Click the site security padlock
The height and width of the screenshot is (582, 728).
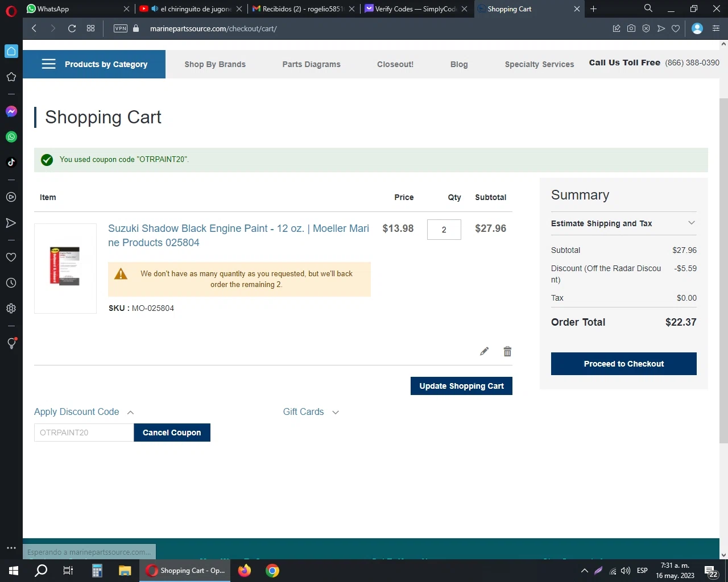point(136,28)
